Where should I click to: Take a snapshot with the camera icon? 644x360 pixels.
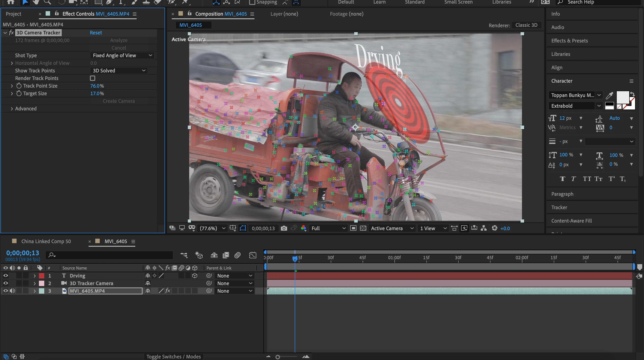click(x=284, y=228)
